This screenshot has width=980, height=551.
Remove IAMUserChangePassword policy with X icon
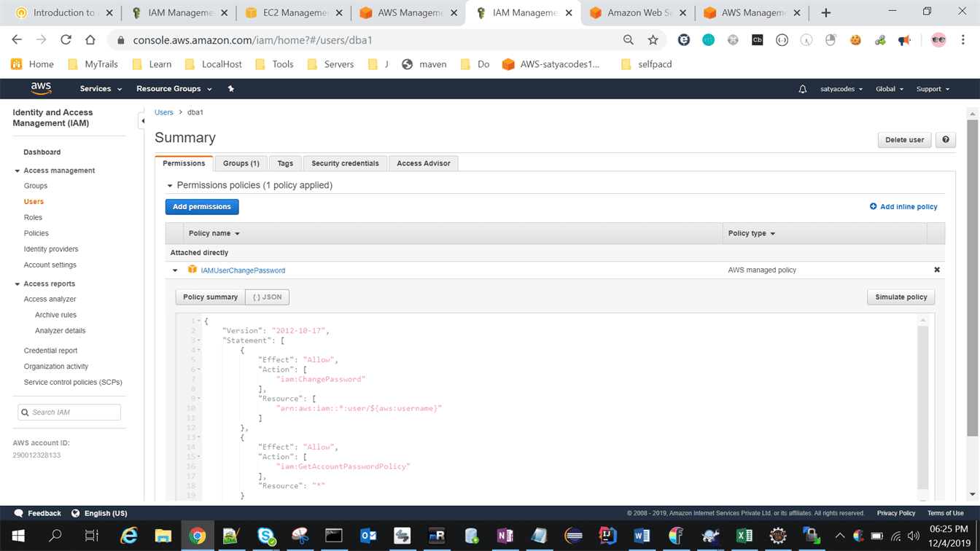click(x=937, y=270)
